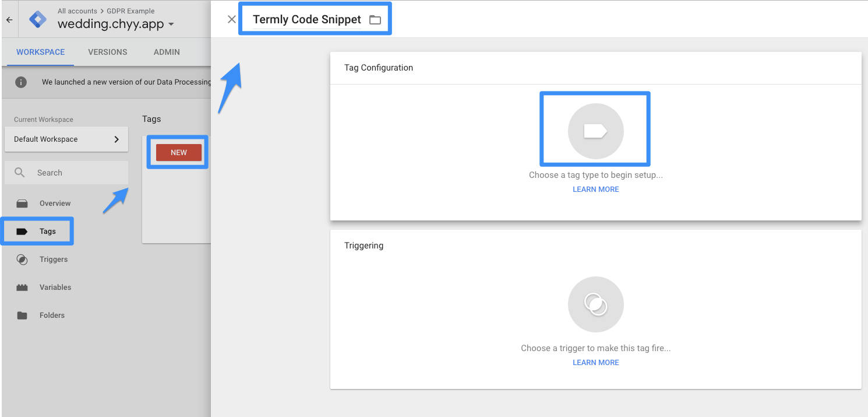Switch to the VERSIONS tab

107,52
